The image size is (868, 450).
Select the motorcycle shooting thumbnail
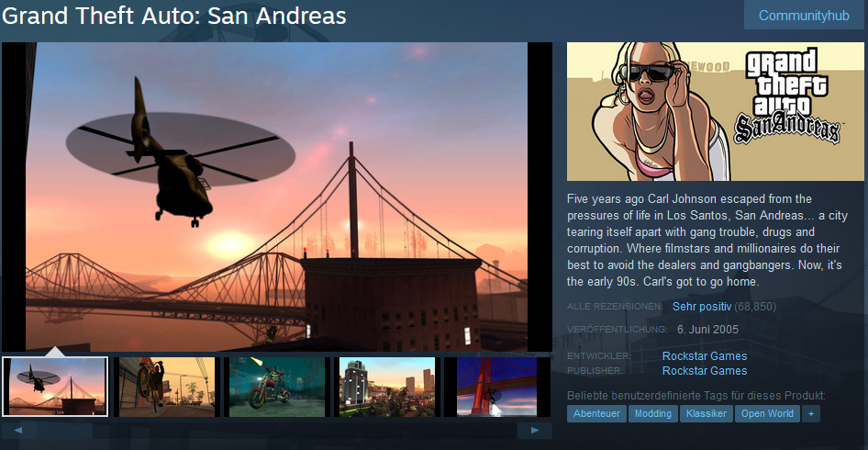coord(277,387)
